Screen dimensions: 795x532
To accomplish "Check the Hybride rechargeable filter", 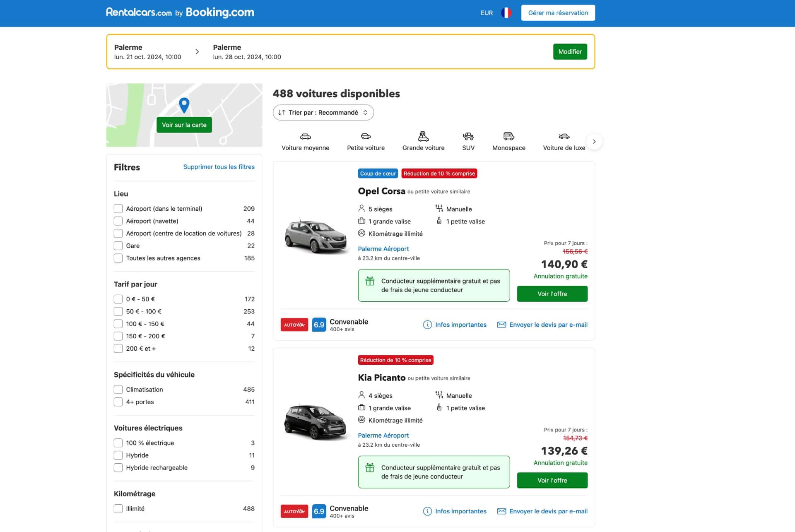I will click(x=118, y=467).
